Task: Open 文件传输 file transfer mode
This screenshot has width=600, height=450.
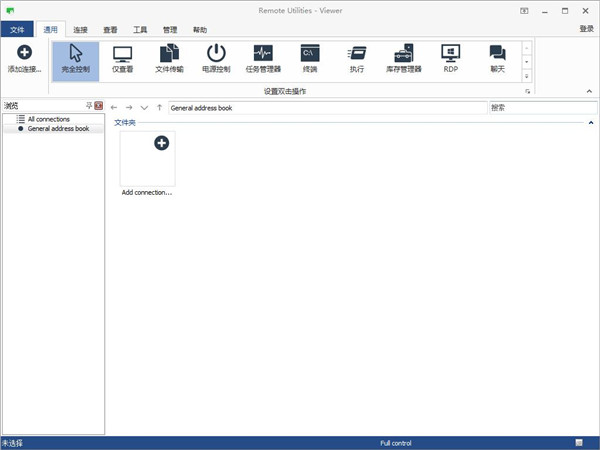Action: [169, 58]
